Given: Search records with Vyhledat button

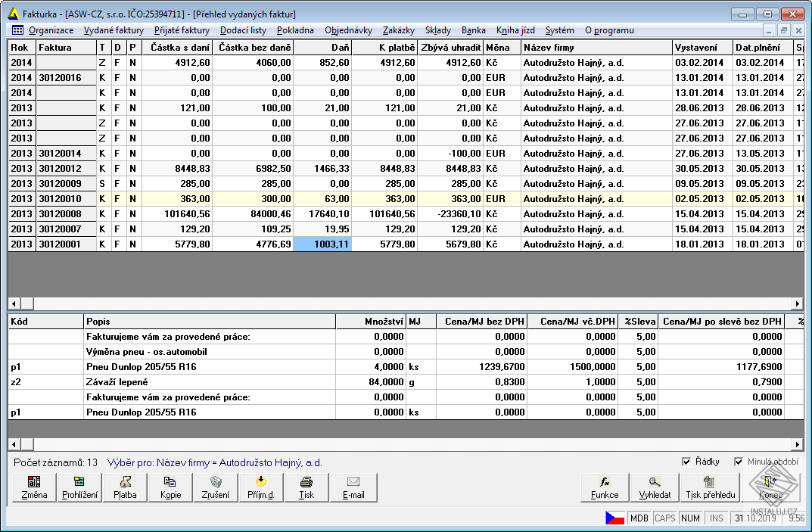Looking at the screenshot, I should pyautogui.click(x=655, y=488).
